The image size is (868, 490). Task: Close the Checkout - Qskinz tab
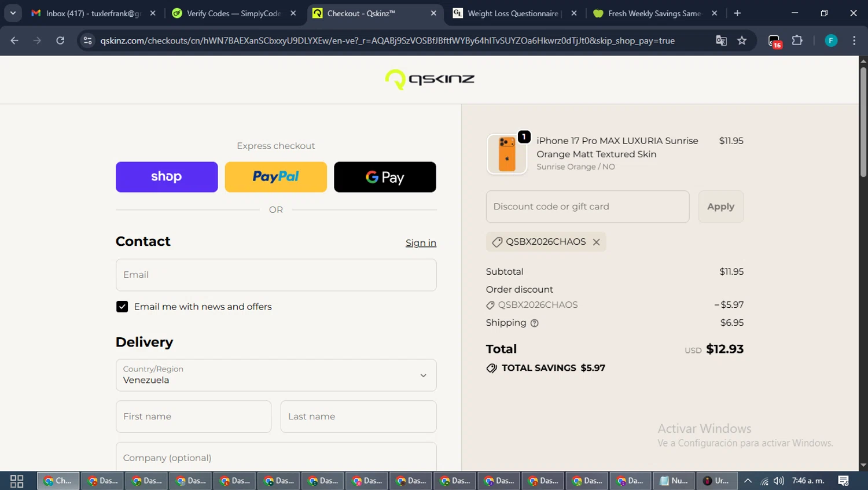click(433, 13)
